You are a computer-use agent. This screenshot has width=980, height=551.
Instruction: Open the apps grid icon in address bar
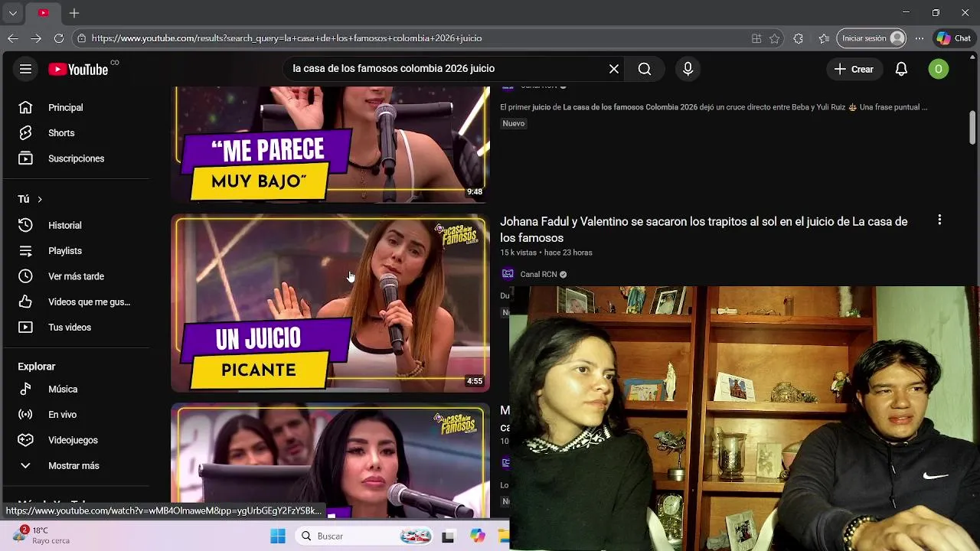tap(756, 38)
